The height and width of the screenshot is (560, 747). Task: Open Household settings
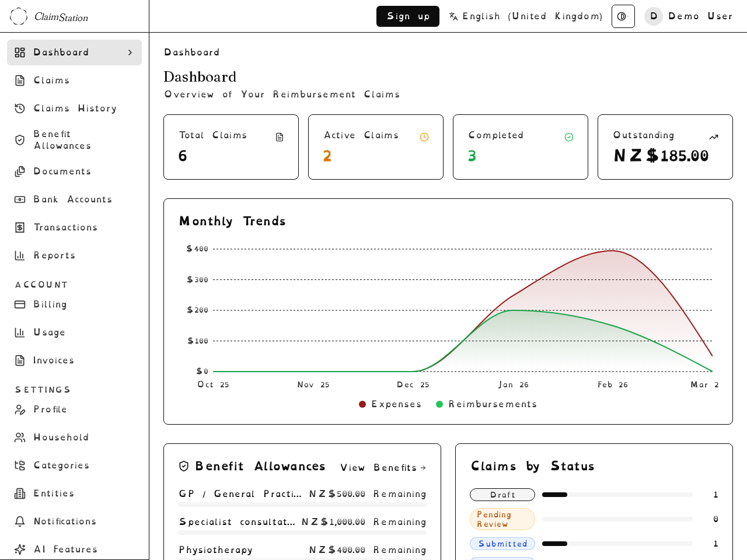(74, 437)
